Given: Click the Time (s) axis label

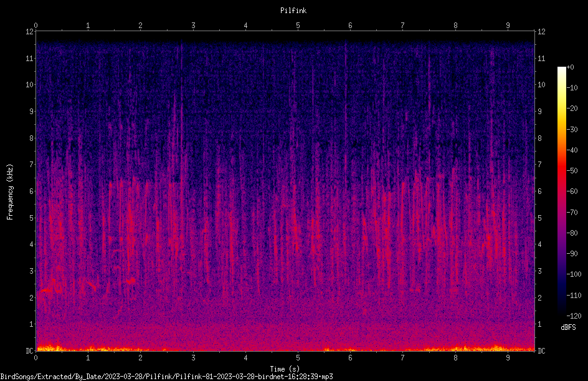Looking at the screenshot, I should coord(285,369).
